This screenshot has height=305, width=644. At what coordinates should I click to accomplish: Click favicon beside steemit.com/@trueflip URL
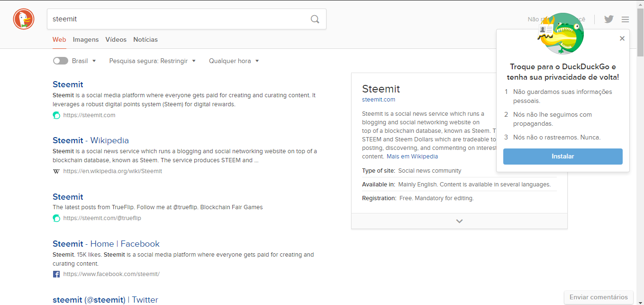(x=56, y=218)
